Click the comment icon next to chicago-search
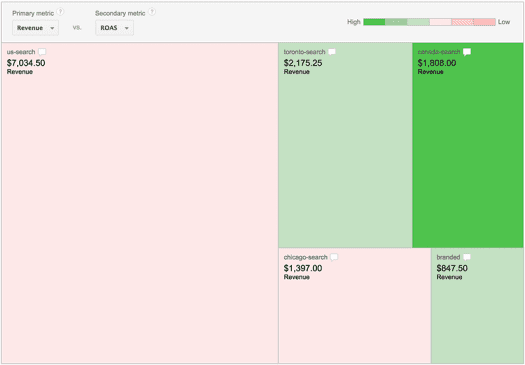Screen dimensions: 525x365 [x=334, y=257]
